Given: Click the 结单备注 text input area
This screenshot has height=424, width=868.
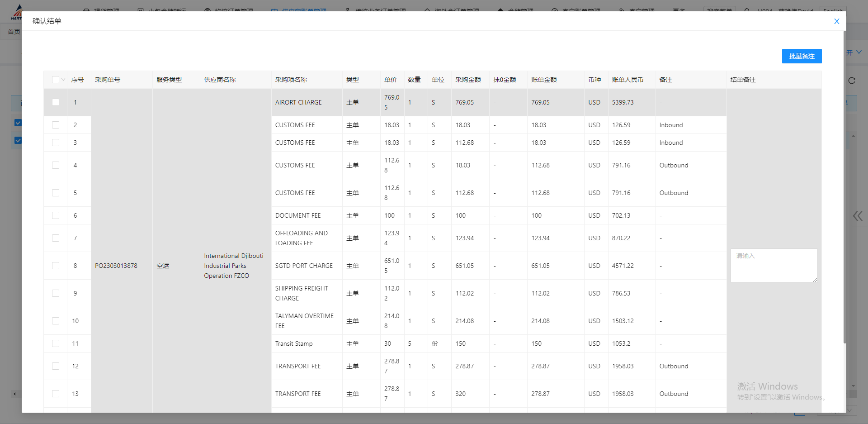Looking at the screenshot, I should (x=774, y=266).
